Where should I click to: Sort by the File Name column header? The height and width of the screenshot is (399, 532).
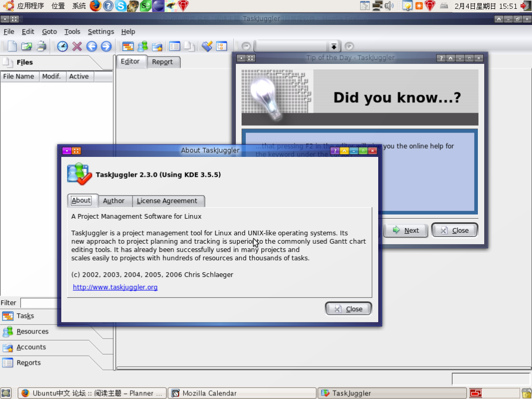[20, 76]
